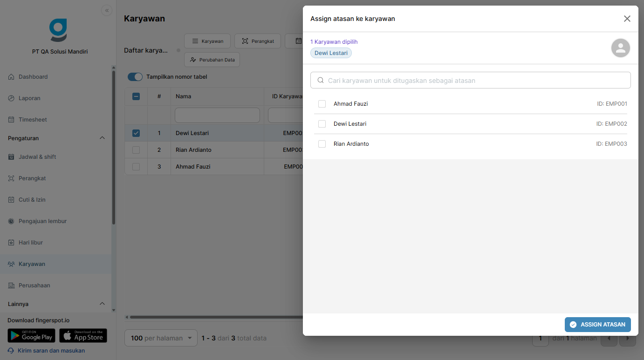The image size is (644, 360).
Task: Click the user avatar icon in dialog
Action: click(x=621, y=48)
